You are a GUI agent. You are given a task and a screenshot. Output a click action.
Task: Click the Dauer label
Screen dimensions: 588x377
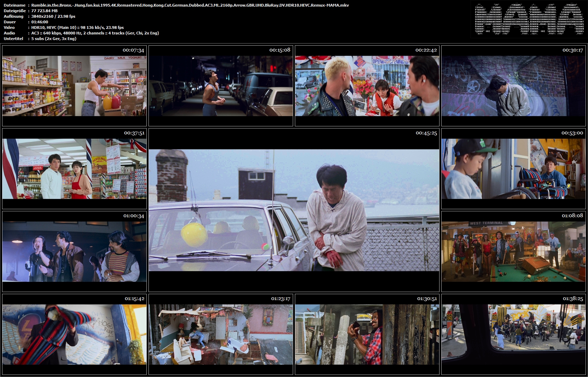(x=10, y=22)
